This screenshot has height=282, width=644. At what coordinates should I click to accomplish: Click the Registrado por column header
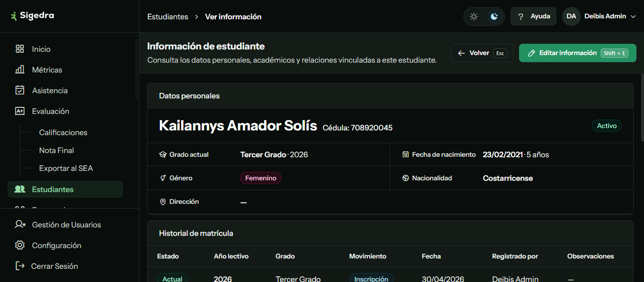pos(515,256)
